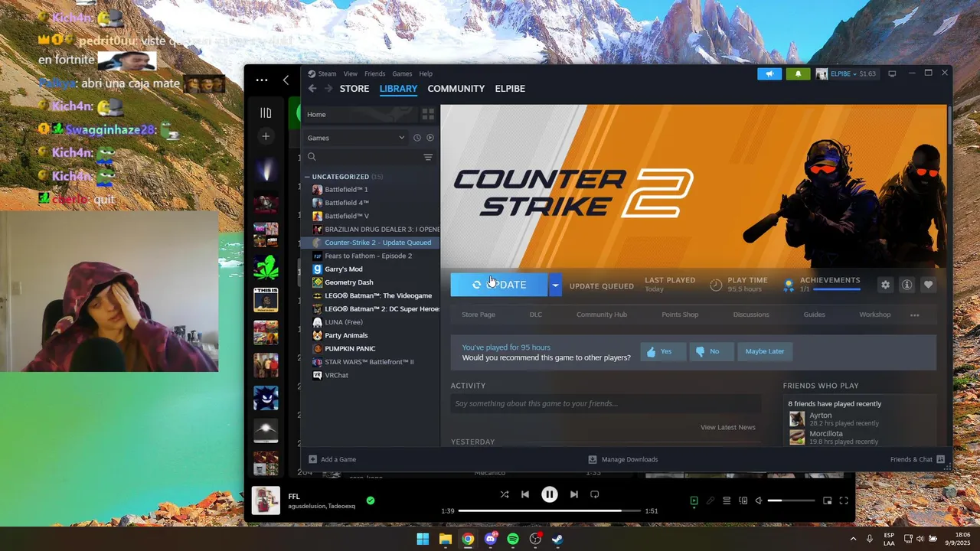This screenshot has width=980, height=551.
Task: Toggle shuffle in Spotify player
Action: (x=504, y=494)
